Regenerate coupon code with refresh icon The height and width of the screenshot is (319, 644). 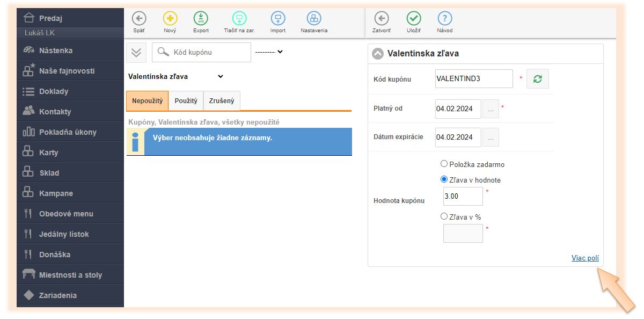tap(537, 79)
